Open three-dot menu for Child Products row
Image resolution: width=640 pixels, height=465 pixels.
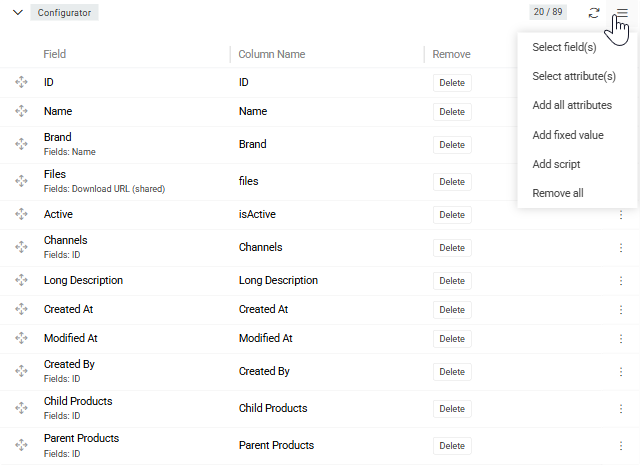click(620, 408)
